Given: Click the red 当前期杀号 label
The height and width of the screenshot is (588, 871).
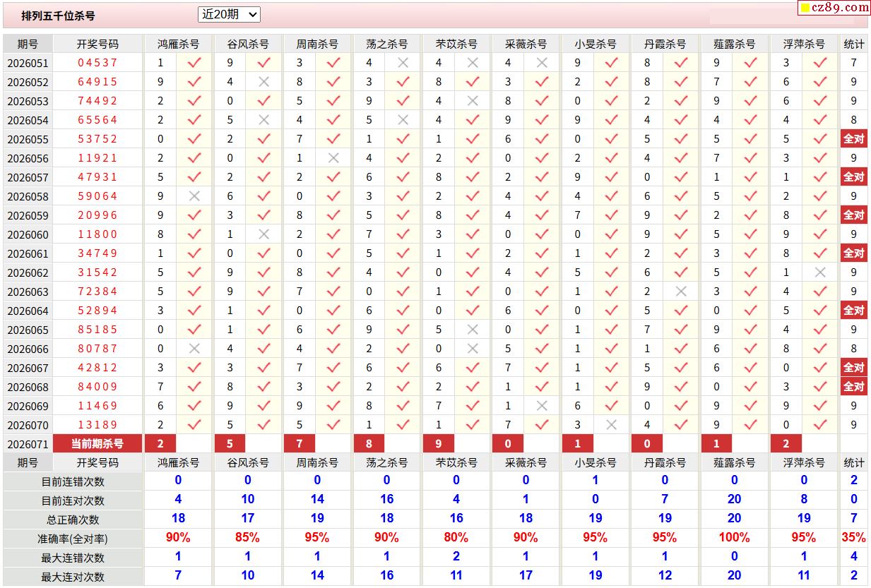Looking at the screenshot, I should (x=97, y=443).
